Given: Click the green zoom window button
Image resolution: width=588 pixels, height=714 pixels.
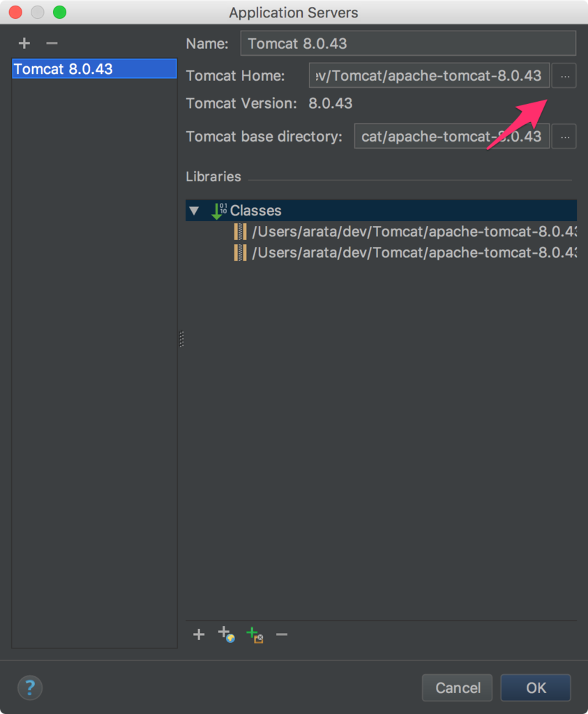Looking at the screenshot, I should tap(60, 12).
